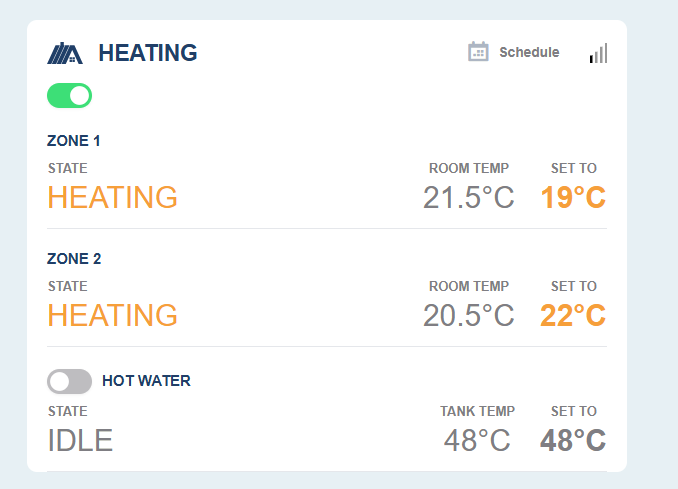The image size is (678, 489).
Task: Select Zone 1 set temperature 19°C
Action: pyautogui.click(x=573, y=197)
